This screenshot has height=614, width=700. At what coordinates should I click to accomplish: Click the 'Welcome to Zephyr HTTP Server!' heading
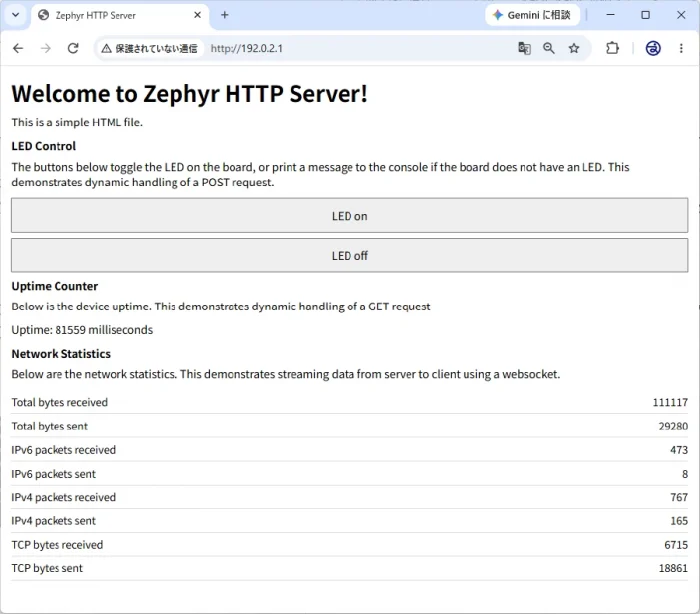point(190,94)
